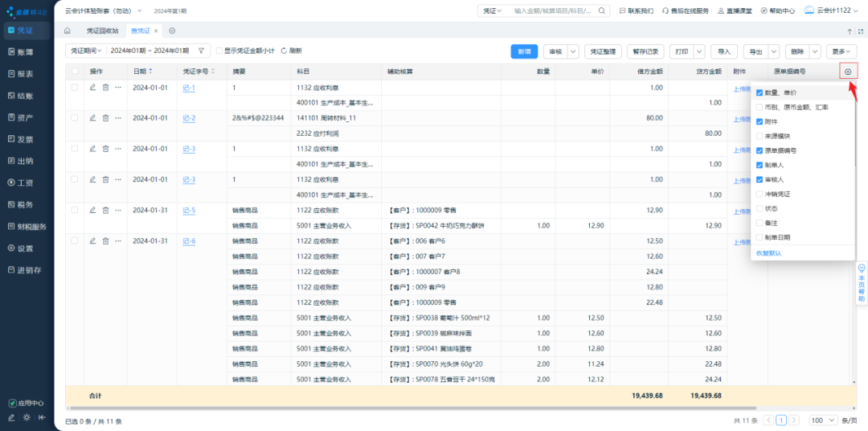868x431 pixels.
Task: Expand the arrow next to 审核 button
Action: 573,51
